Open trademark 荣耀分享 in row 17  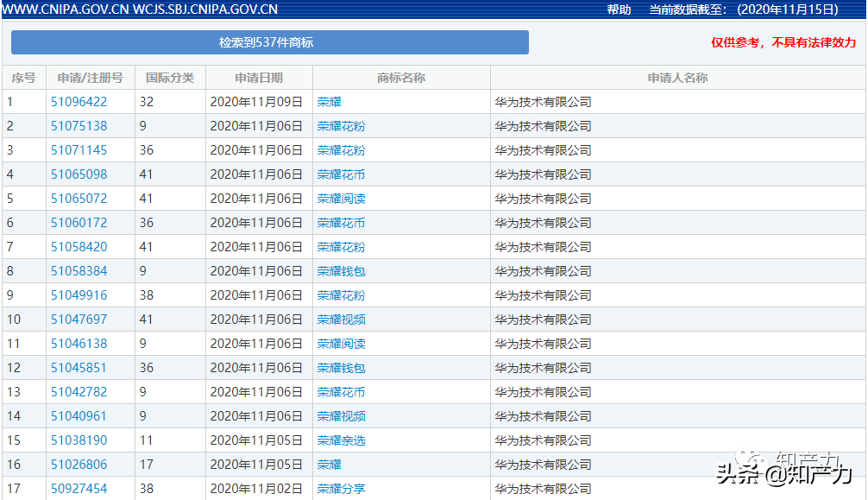pyautogui.click(x=341, y=489)
